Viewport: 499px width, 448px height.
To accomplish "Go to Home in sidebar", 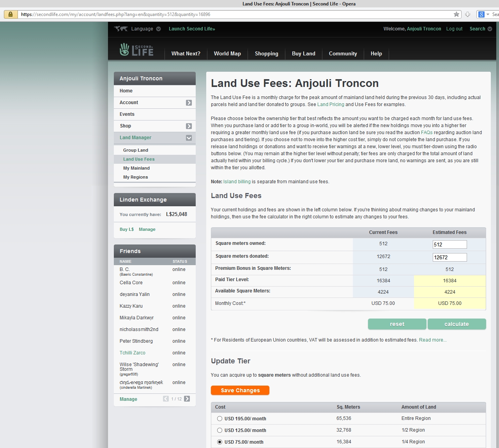I will click(x=155, y=91).
